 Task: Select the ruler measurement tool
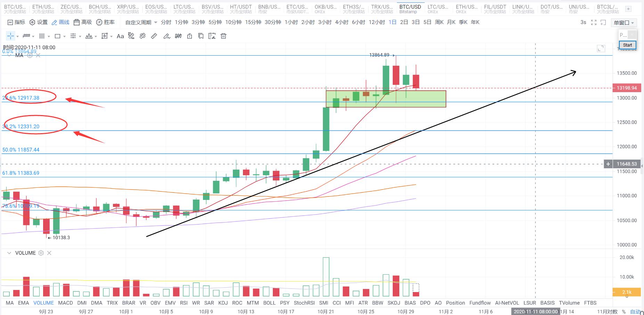(x=154, y=36)
